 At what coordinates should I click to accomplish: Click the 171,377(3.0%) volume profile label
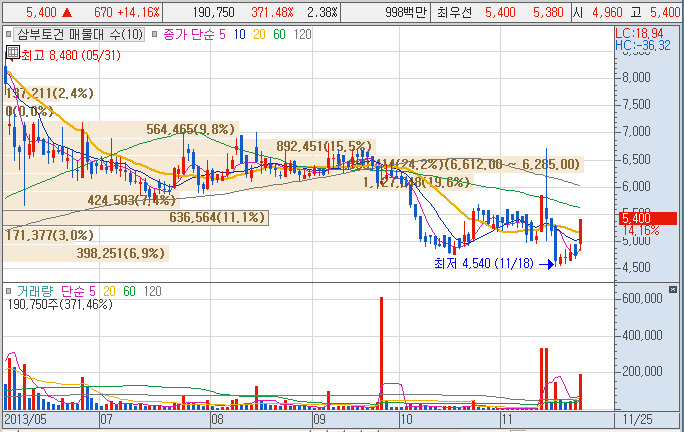pos(49,235)
